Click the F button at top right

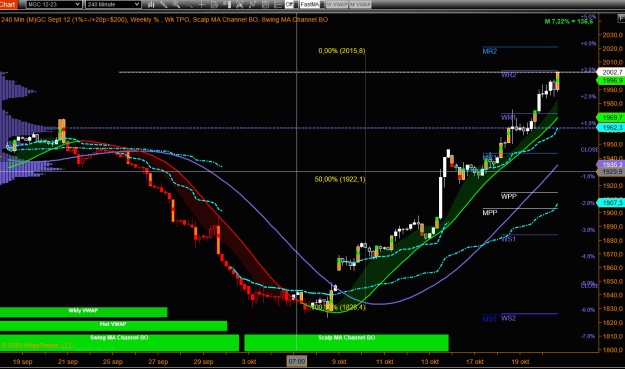pyautogui.click(x=621, y=18)
